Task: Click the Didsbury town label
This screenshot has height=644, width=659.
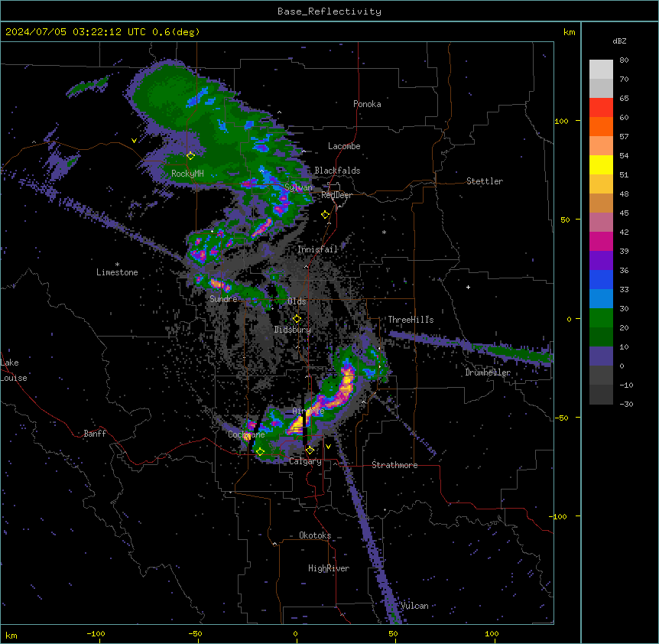Action: 293,330
